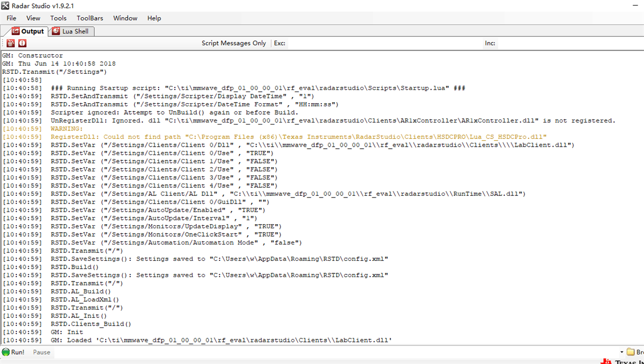The width and height of the screenshot is (644, 364).
Task: Click the clear output trash icon
Action: (10, 43)
